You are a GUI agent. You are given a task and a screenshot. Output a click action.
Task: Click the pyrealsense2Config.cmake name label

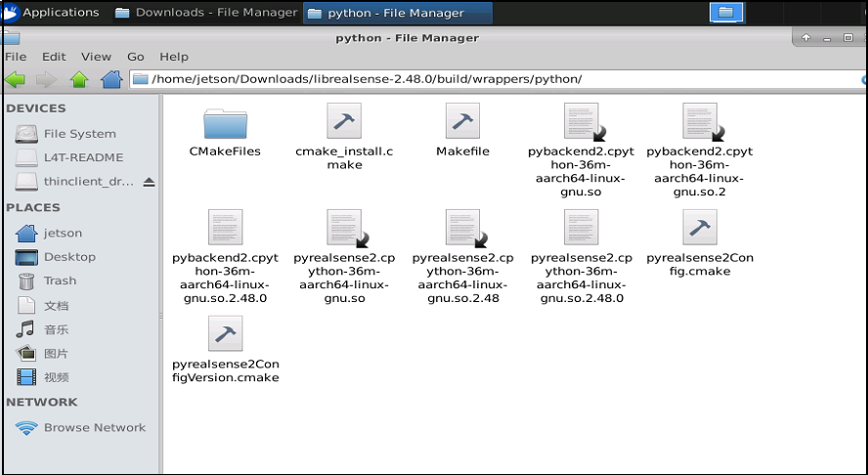click(700, 264)
